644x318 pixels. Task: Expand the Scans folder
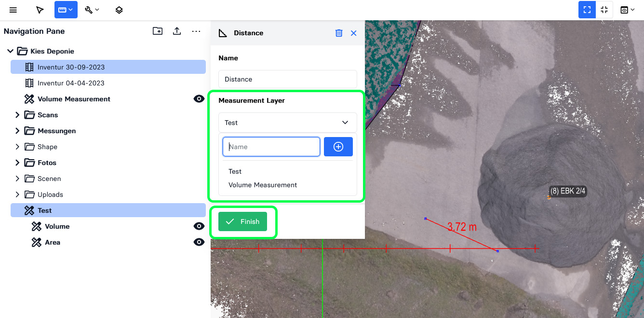(x=17, y=115)
